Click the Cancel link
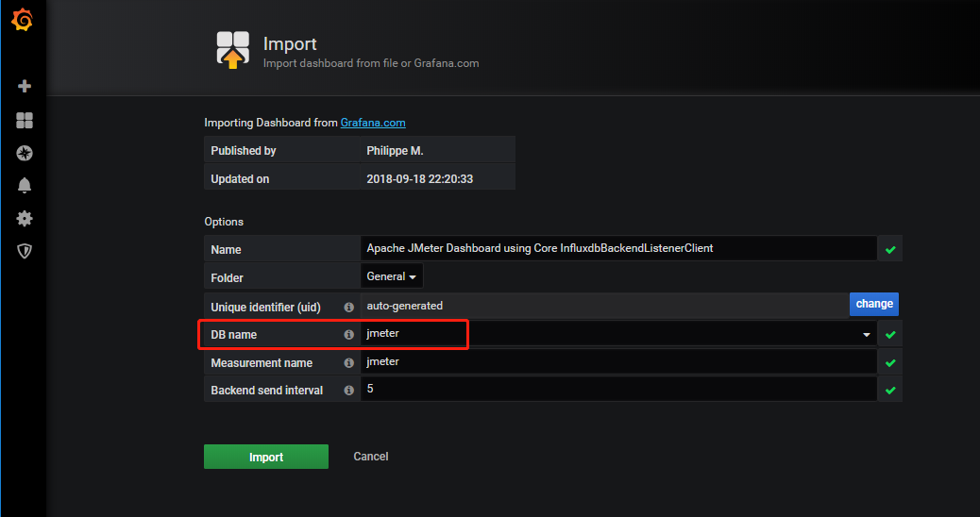Screen dimensions: 980x517 coord(371,457)
